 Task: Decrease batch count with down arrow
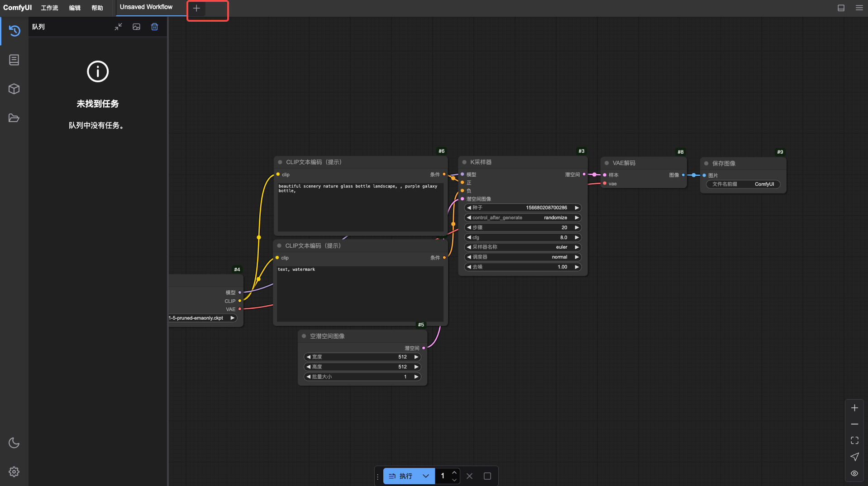pyautogui.click(x=454, y=480)
